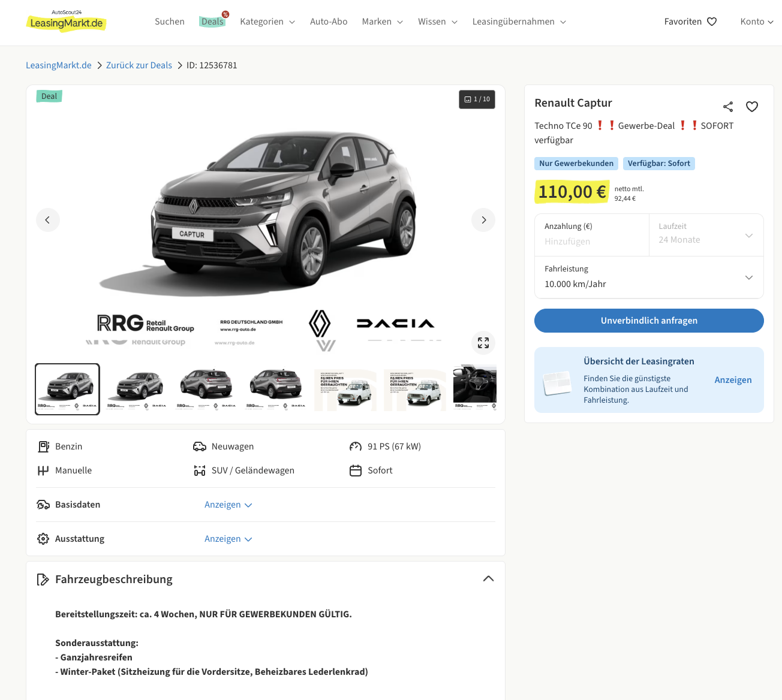The height and width of the screenshot is (700, 782).
Task: Click the LeasingMarkt.de logo
Action: pos(67,22)
